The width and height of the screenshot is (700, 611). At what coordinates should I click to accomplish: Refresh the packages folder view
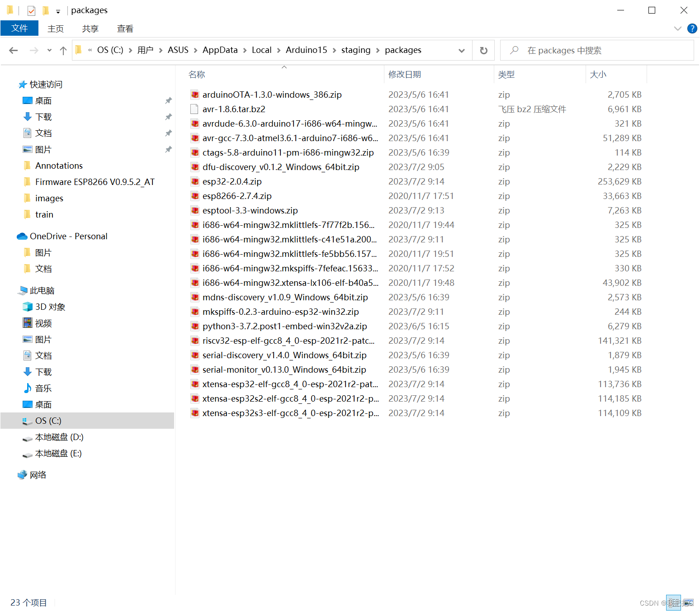coord(483,50)
